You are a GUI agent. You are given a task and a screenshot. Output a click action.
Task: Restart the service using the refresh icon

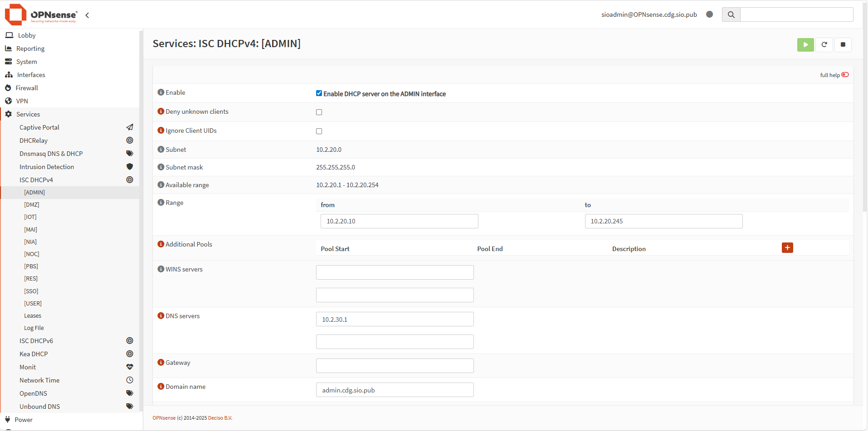point(824,44)
